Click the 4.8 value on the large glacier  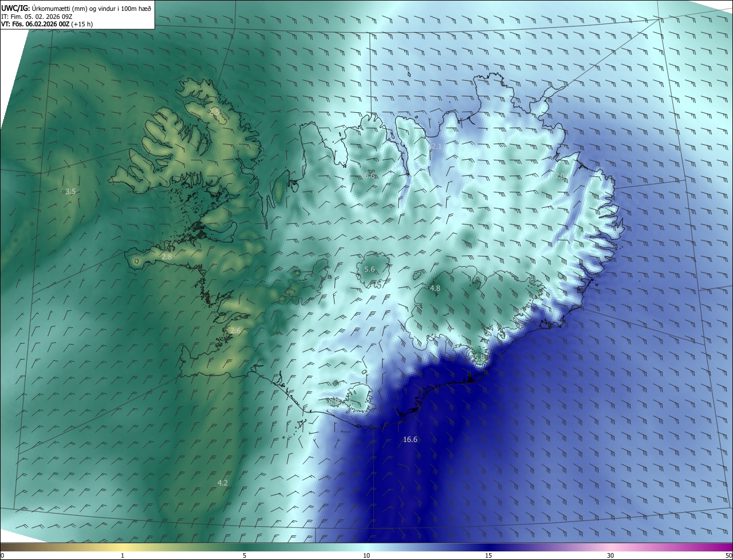click(x=435, y=289)
